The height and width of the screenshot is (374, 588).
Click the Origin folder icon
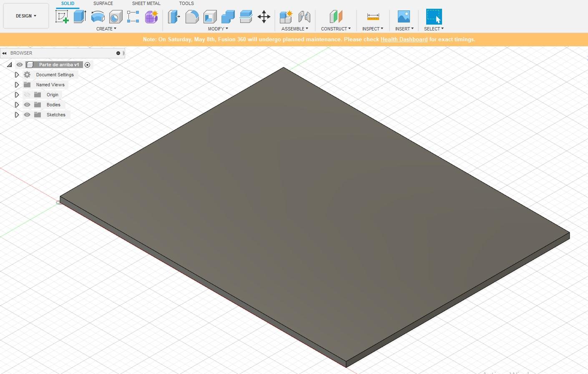[x=38, y=95]
